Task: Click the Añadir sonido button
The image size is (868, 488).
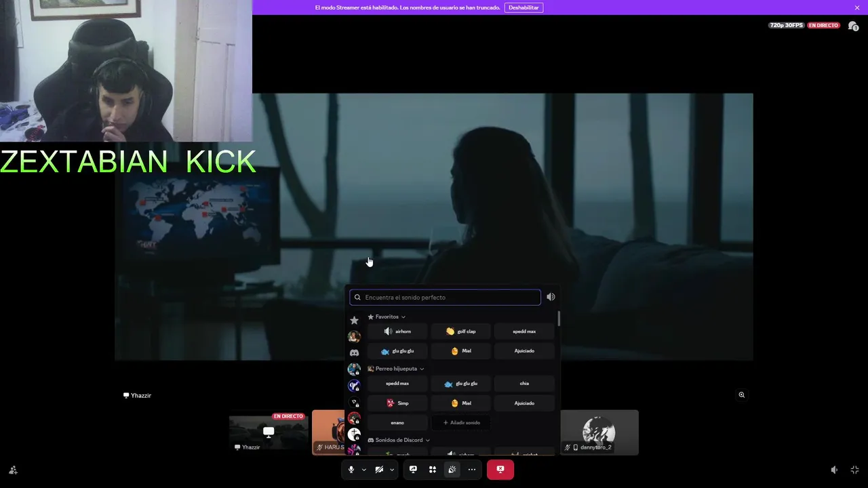Action: (461, 423)
